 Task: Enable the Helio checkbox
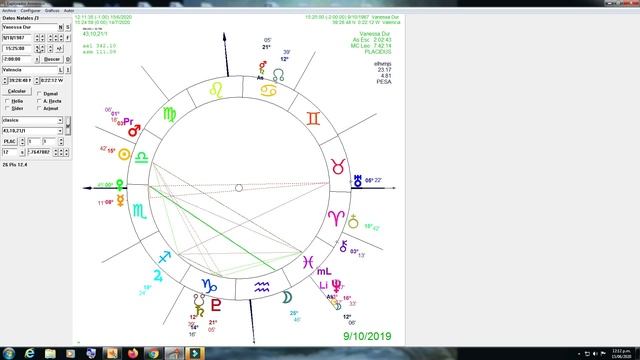[x=7, y=101]
